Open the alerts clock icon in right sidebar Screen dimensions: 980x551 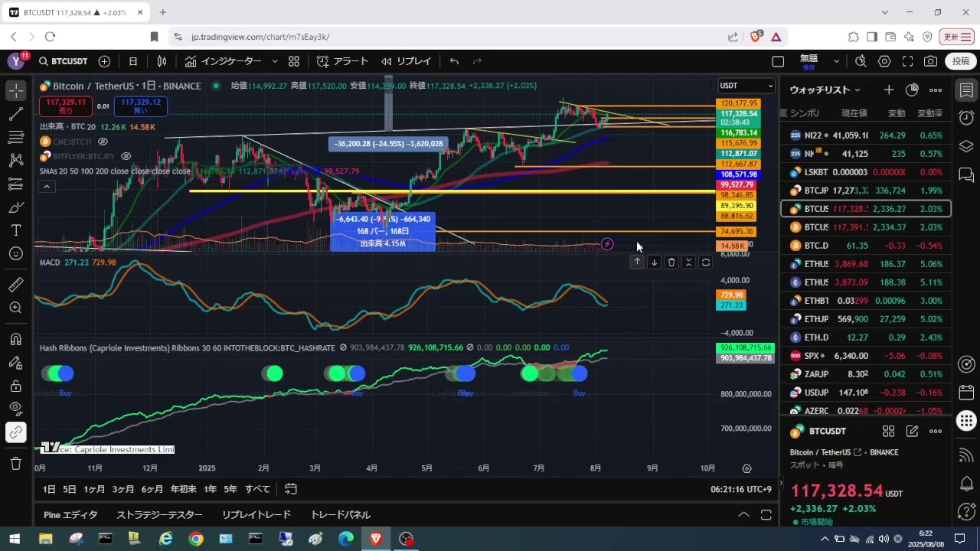point(966,118)
